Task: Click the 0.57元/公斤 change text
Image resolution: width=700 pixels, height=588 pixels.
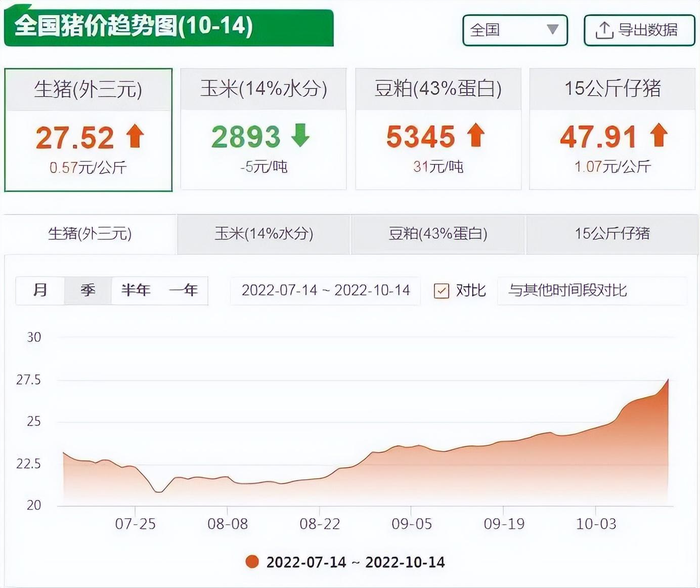Action: 88,167
